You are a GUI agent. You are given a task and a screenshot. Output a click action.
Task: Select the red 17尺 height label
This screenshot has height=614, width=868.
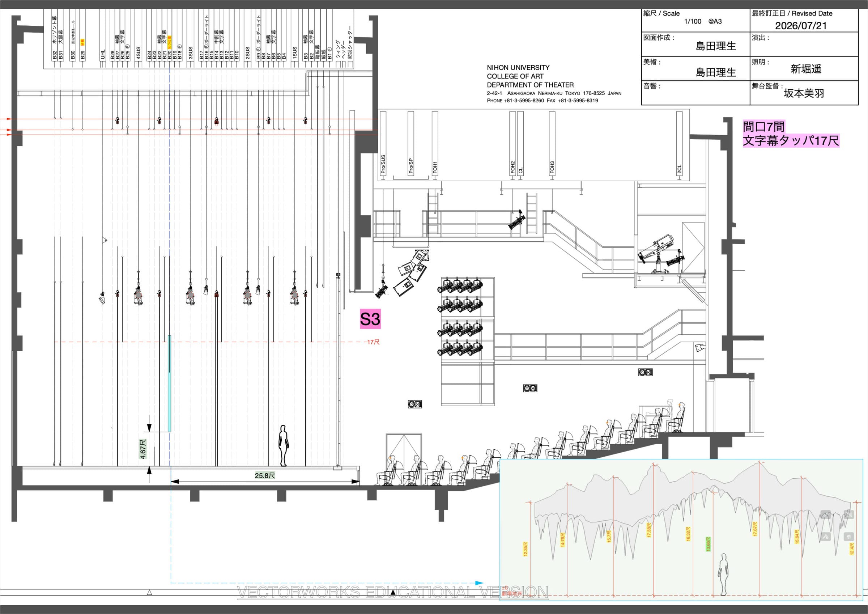pyautogui.click(x=373, y=342)
